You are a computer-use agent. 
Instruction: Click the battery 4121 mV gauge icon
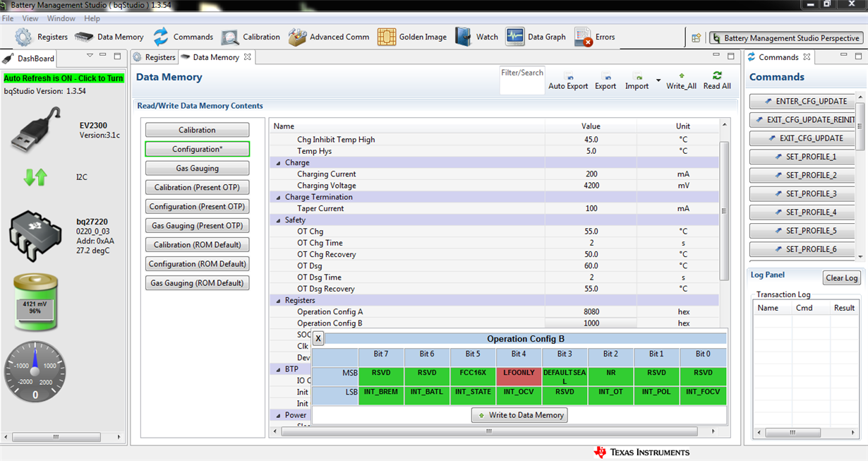tap(35, 304)
